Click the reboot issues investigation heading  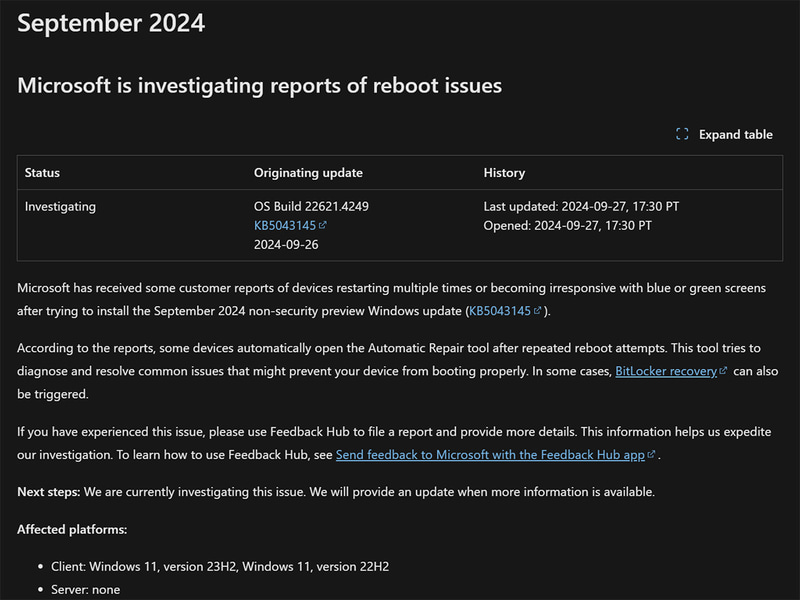pyautogui.click(x=260, y=86)
